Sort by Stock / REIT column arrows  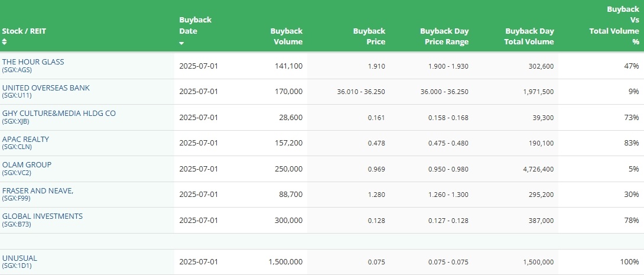[x=4, y=41]
